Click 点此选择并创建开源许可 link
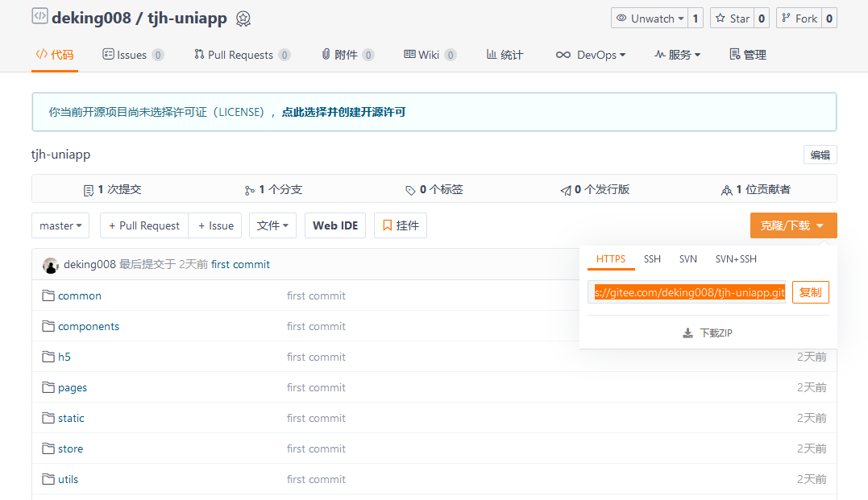This screenshot has height=500, width=868. pos(344,112)
